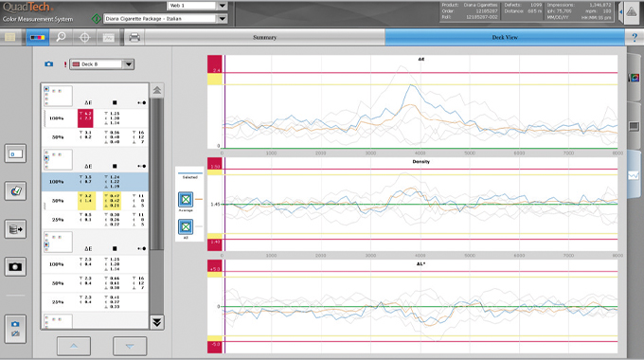
Task: Switch to the Deck View tab
Action: 505,37
